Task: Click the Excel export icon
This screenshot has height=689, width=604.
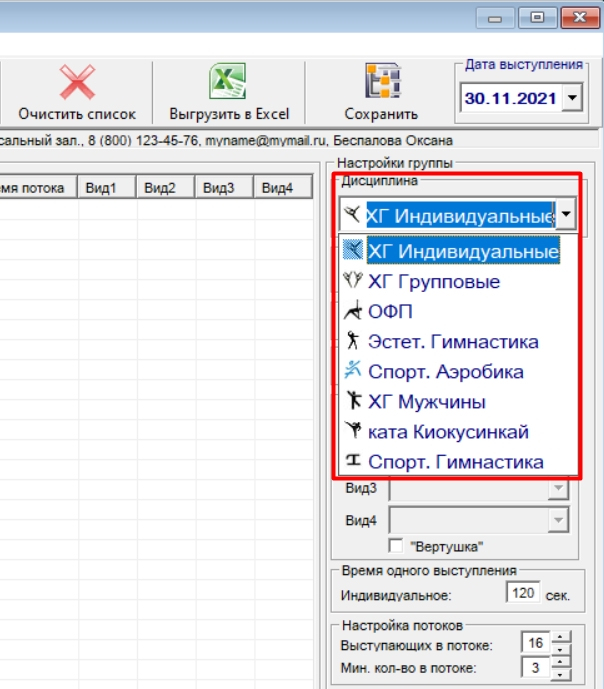Action: pyautogui.click(x=228, y=81)
